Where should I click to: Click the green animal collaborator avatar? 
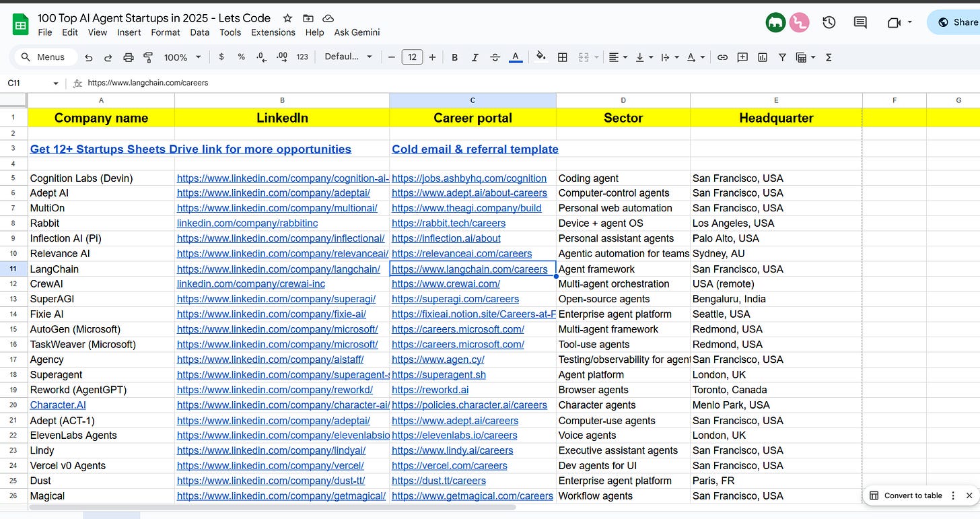coord(776,22)
